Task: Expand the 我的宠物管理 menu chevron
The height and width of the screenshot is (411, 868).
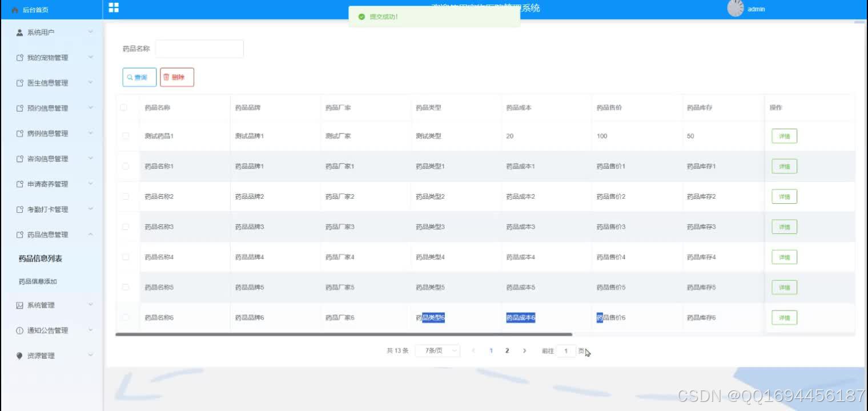Action: point(90,57)
